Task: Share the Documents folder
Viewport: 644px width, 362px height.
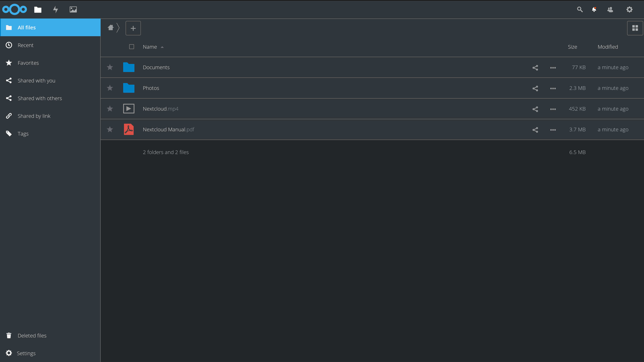Action: 535,68
